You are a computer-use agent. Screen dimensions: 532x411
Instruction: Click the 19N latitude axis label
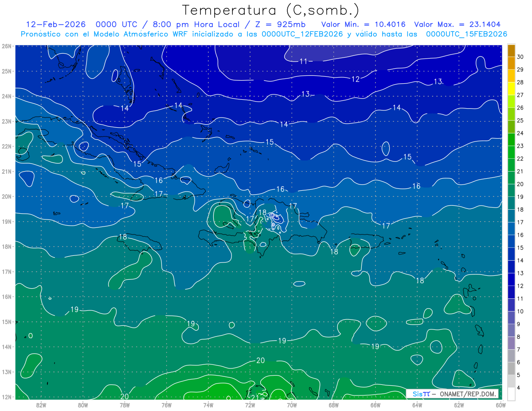coord(6,221)
